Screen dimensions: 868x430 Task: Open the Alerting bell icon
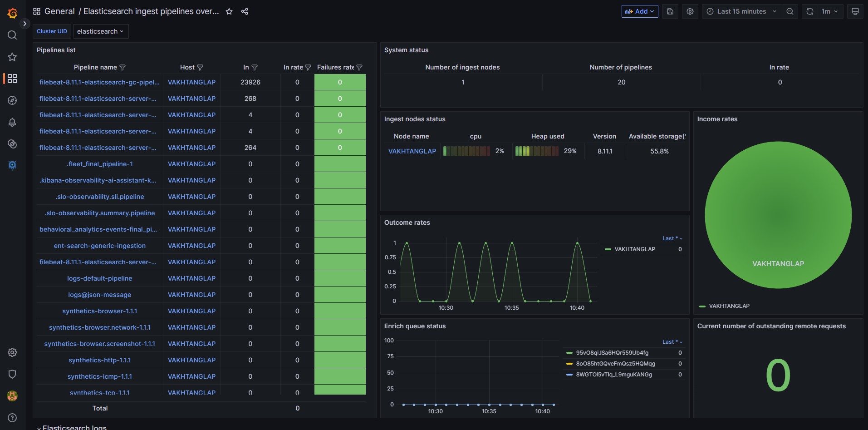coord(12,122)
